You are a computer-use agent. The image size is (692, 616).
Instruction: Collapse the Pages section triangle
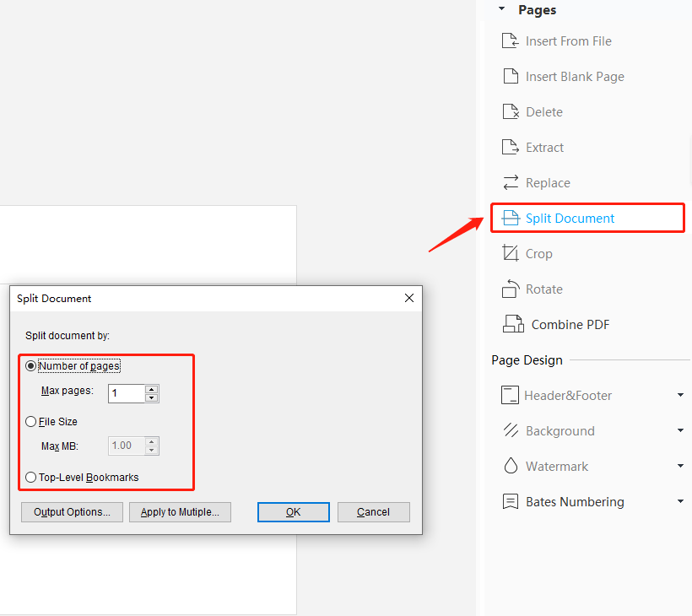click(x=502, y=8)
